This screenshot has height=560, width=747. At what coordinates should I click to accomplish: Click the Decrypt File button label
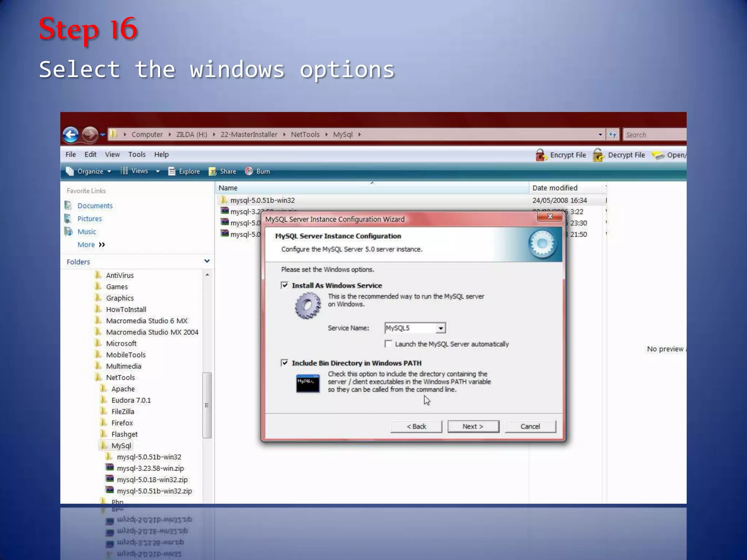(626, 155)
